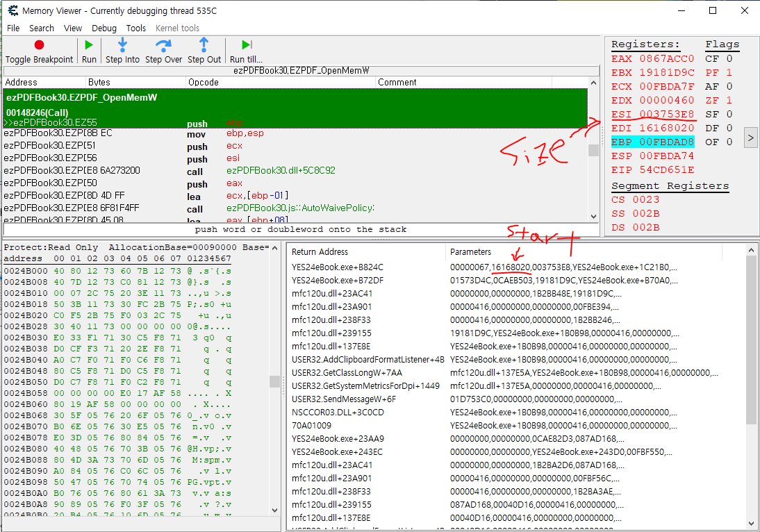Select the EIP 54CD651E register
The height and width of the screenshot is (532, 760).
click(x=652, y=170)
